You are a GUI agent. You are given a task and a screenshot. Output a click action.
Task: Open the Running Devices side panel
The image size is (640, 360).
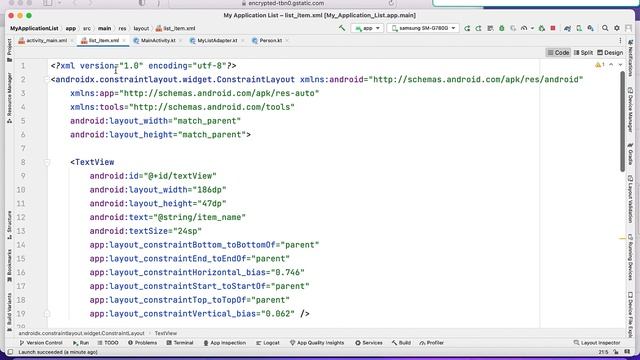(631, 258)
